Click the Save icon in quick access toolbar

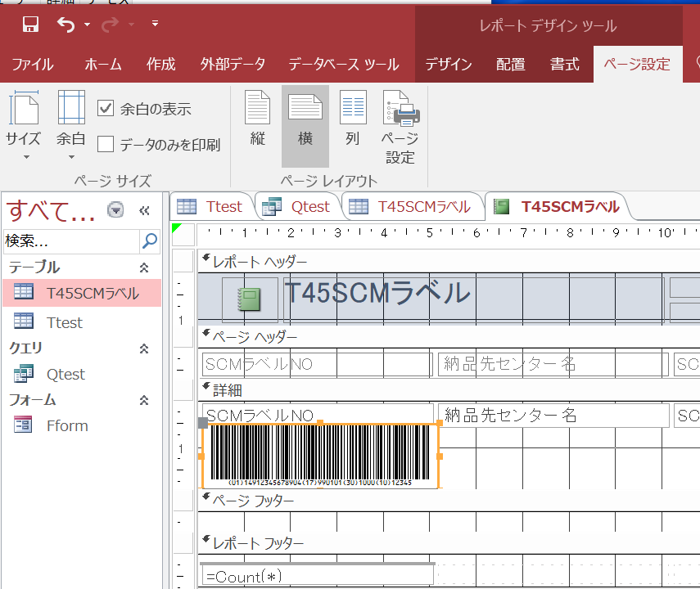point(30,24)
